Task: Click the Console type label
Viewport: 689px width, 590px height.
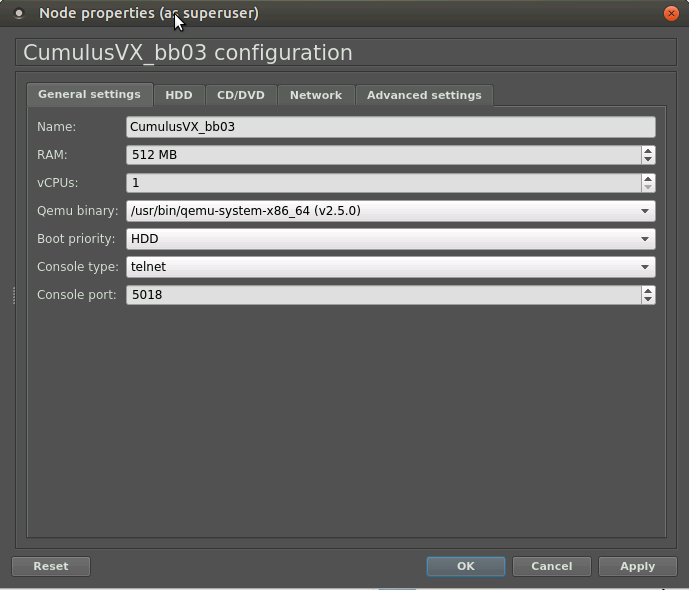Action: tap(78, 267)
